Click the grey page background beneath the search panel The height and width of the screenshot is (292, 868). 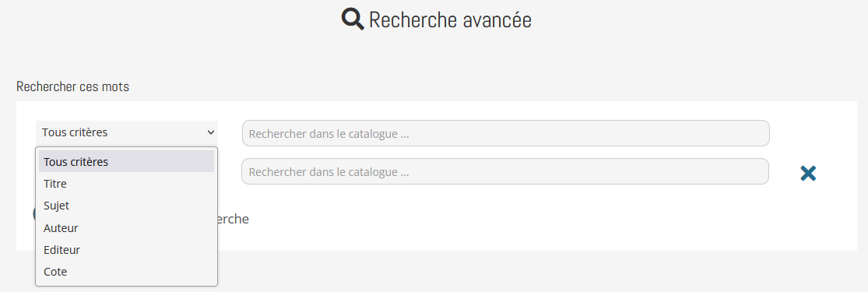pyautogui.click(x=498, y=272)
